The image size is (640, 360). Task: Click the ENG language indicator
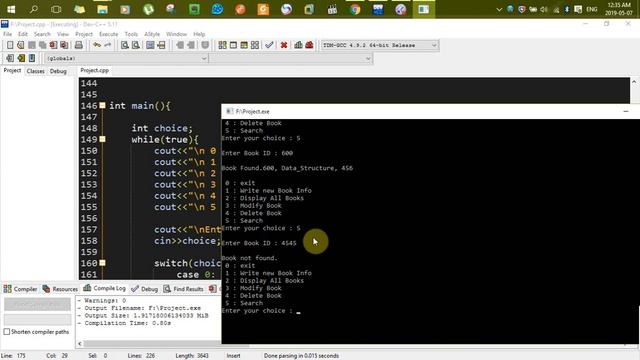(592, 9)
